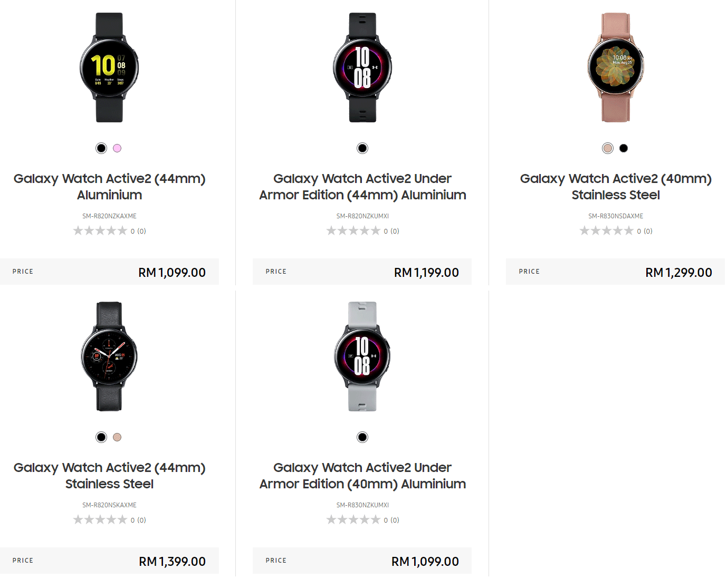Open Under Armor Edition (40mm) Aluminium title
This screenshot has width=727, height=588.
[362, 476]
